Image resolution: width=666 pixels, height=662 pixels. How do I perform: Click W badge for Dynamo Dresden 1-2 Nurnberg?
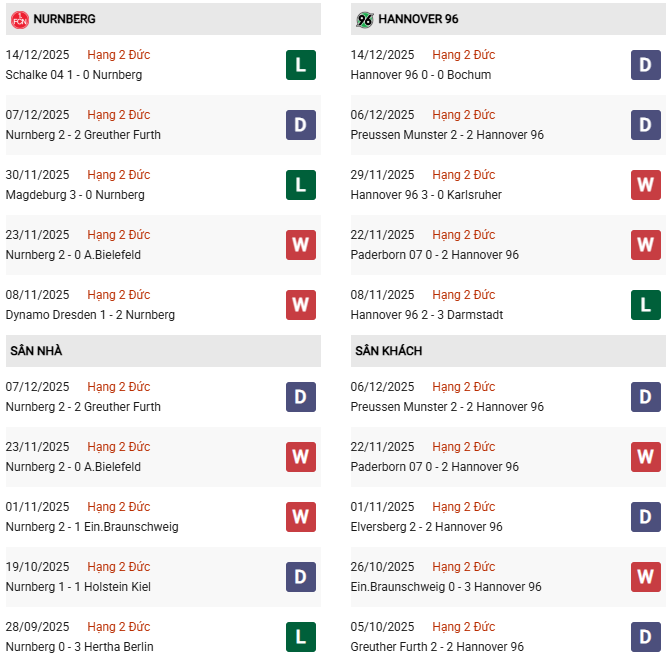(x=301, y=305)
